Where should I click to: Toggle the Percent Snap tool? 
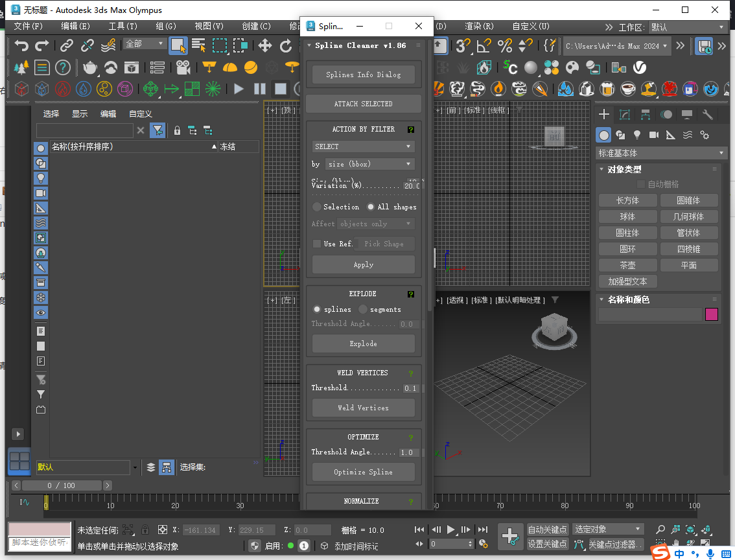click(504, 46)
